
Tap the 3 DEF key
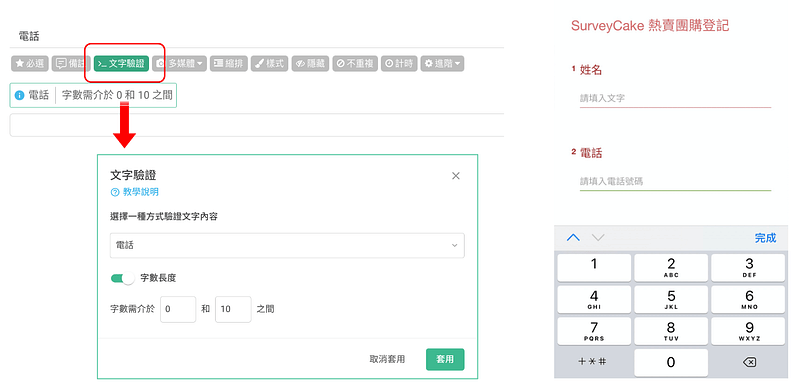pos(748,268)
